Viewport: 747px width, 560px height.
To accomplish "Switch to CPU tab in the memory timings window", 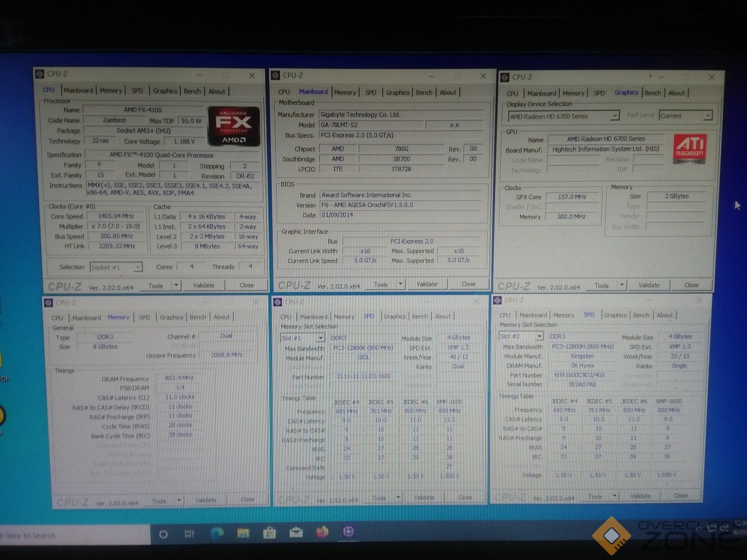I will point(57,318).
